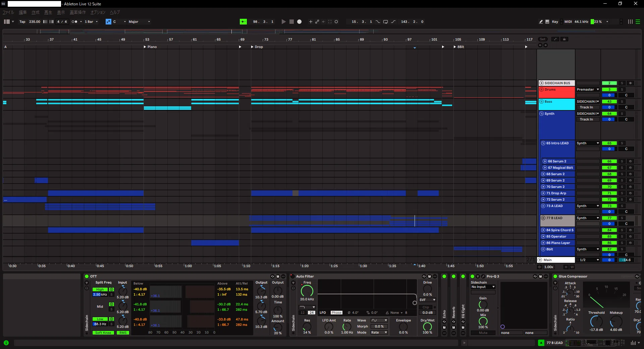Turn off the Echo device activator
The height and width of the screenshot is (349, 644).
click(444, 277)
